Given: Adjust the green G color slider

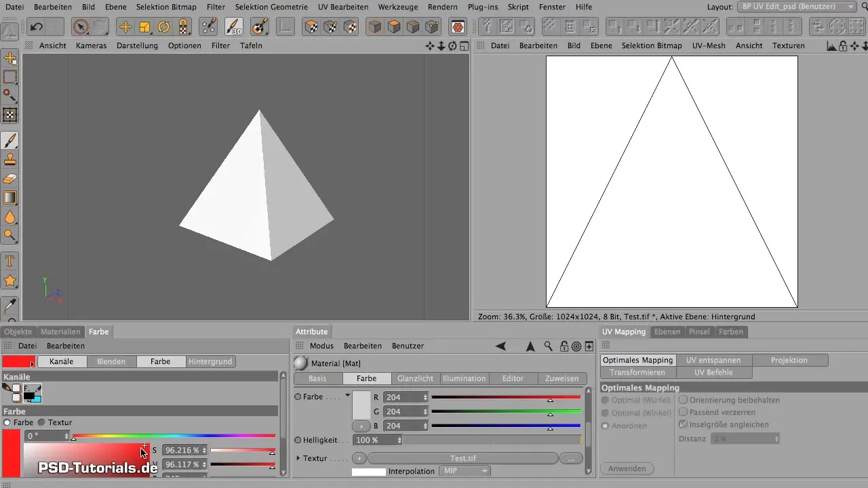Looking at the screenshot, I should pos(506,411).
